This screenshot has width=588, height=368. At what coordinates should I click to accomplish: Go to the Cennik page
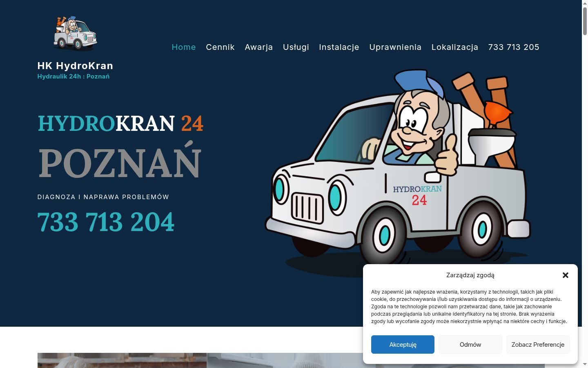220,47
